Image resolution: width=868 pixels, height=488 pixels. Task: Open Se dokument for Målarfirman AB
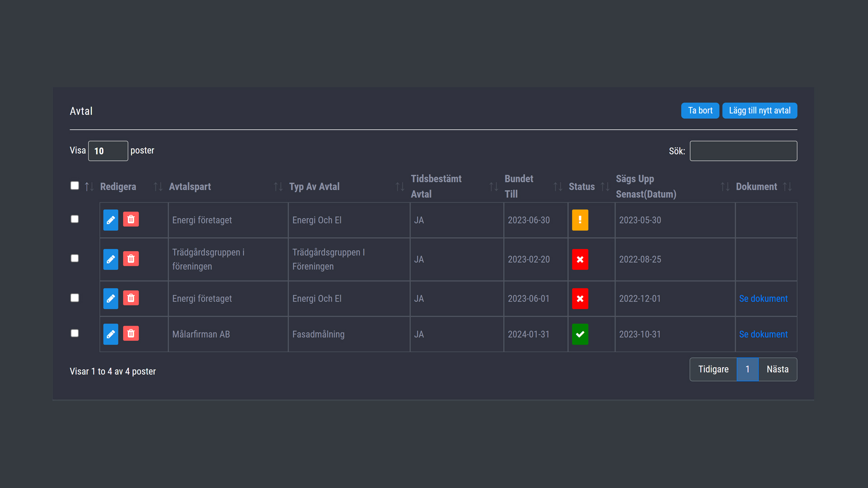[x=763, y=334]
